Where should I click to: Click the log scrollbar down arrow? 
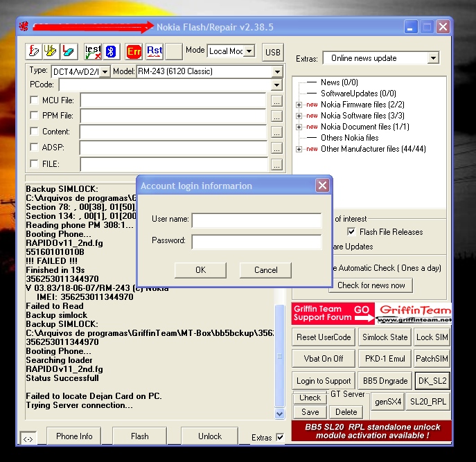[280, 414]
